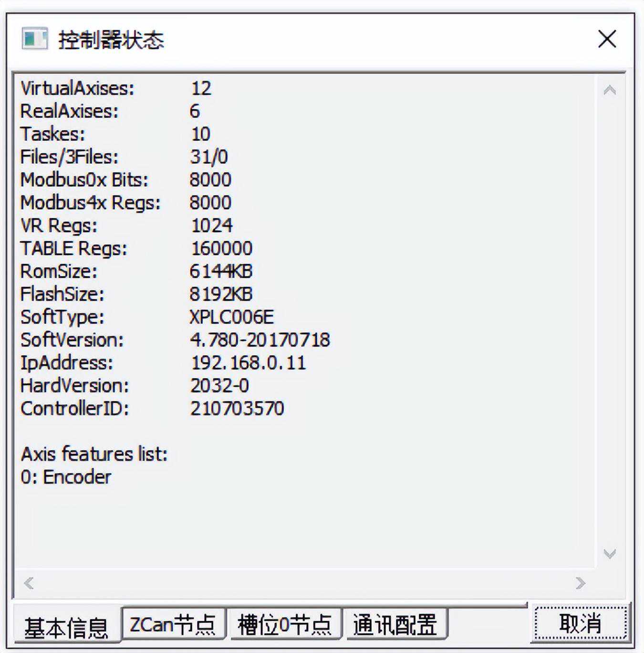Open the ZCan节点 tab
Screen dimensions: 644x653
[x=173, y=623]
